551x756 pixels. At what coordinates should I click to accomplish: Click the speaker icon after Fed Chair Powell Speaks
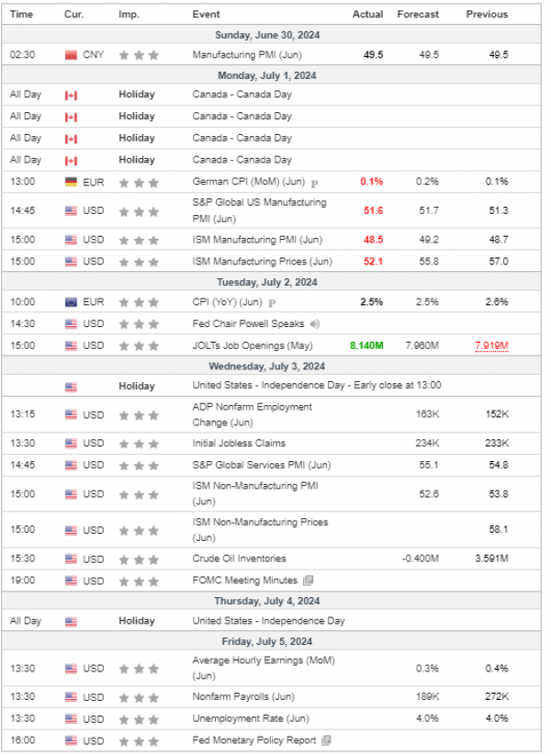point(315,324)
